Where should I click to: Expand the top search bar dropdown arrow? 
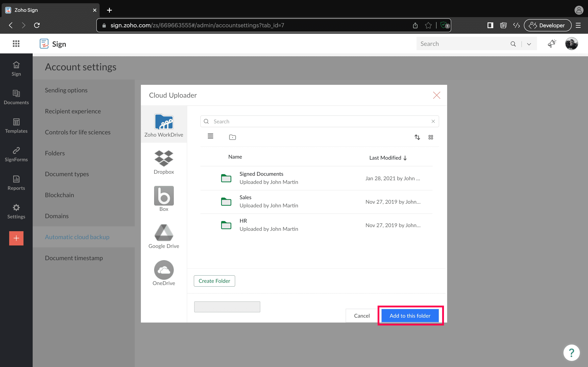click(x=529, y=44)
